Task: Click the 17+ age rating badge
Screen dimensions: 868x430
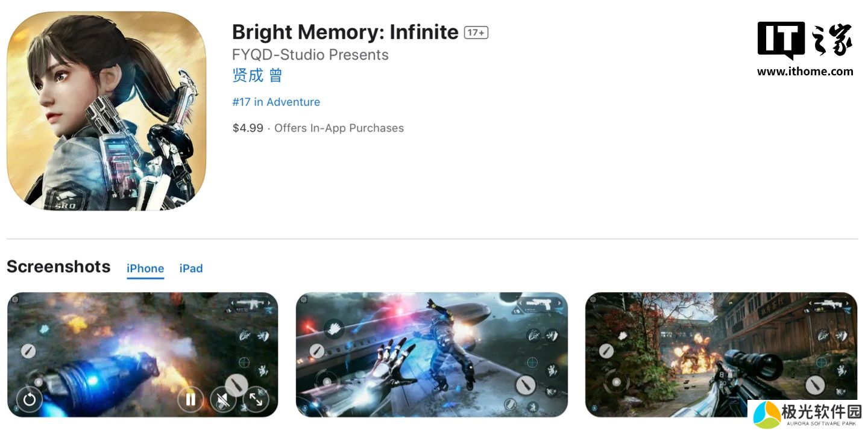Action: 476,33
